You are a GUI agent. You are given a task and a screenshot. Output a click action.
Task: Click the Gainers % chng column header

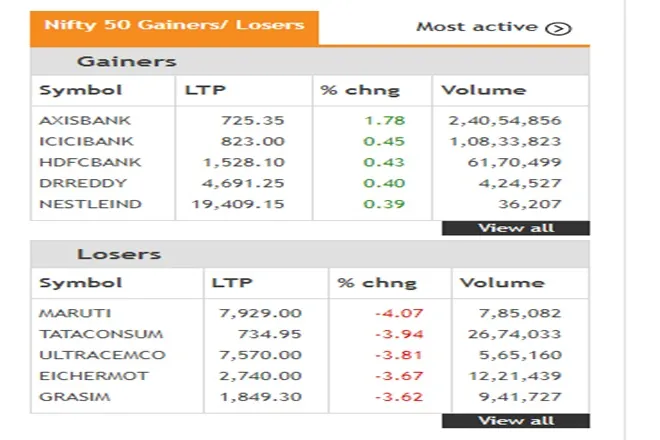click(x=360, y=91)
